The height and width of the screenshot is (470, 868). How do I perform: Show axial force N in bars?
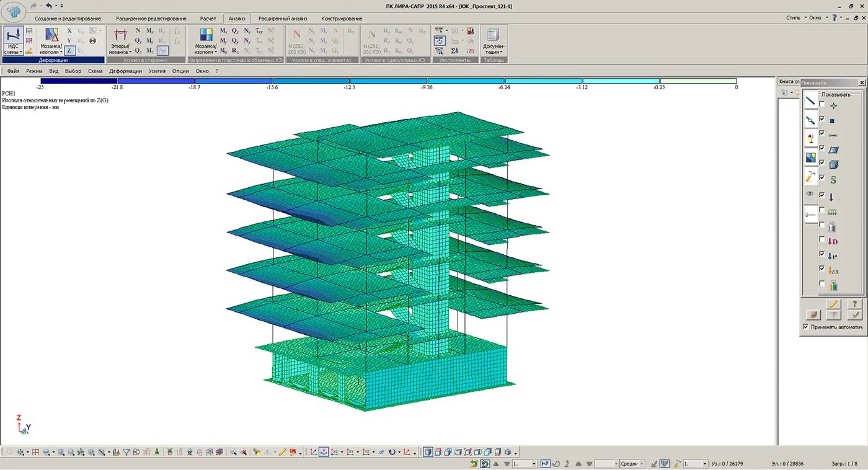point(138,30)
